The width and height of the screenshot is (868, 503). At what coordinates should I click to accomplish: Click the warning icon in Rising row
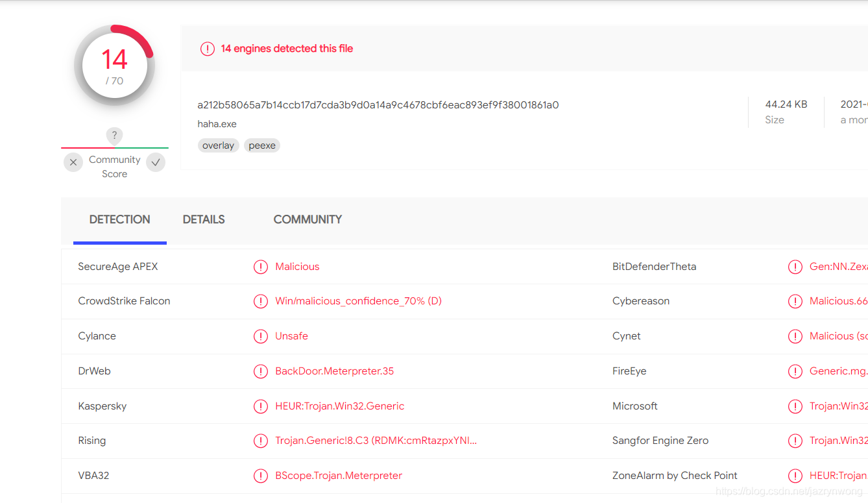[x=261, y=441]
